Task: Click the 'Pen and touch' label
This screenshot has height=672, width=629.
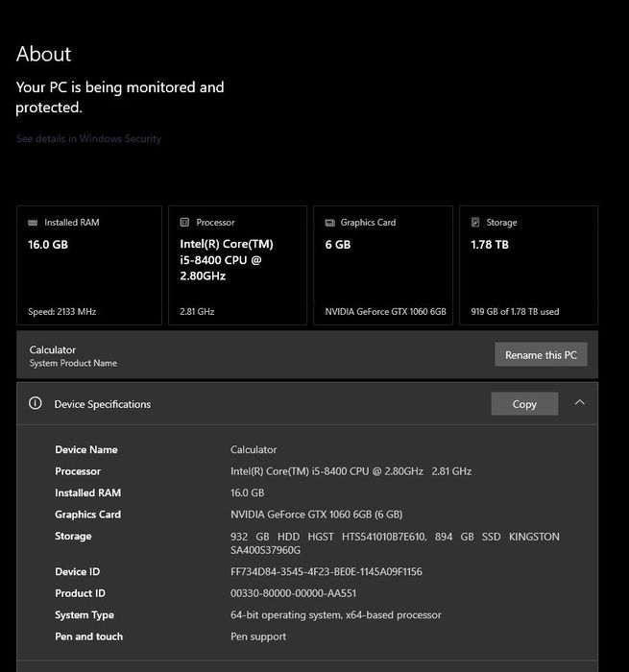Action: pos(88,636)
